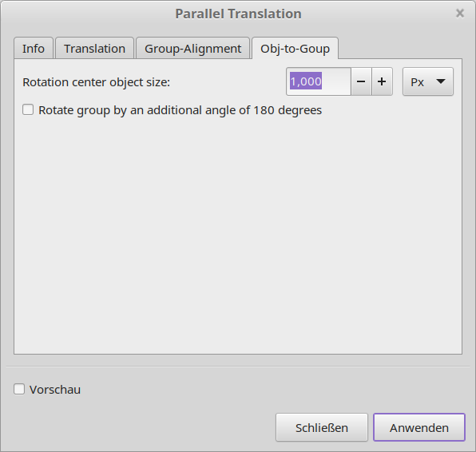Focus the rotation center size field showing 1,000
The image size is (476, 452).
pos(319,81)
